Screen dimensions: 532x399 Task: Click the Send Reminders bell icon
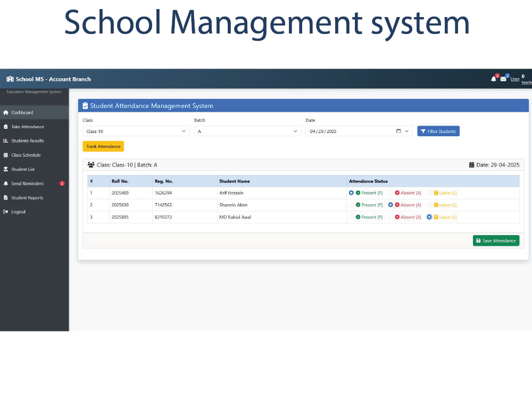(x=6, y=184)
